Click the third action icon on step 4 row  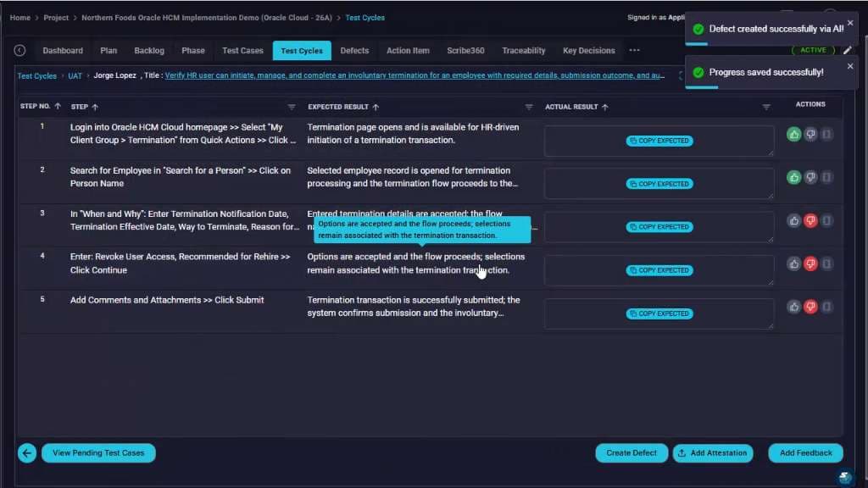click(x=826, y=264)
